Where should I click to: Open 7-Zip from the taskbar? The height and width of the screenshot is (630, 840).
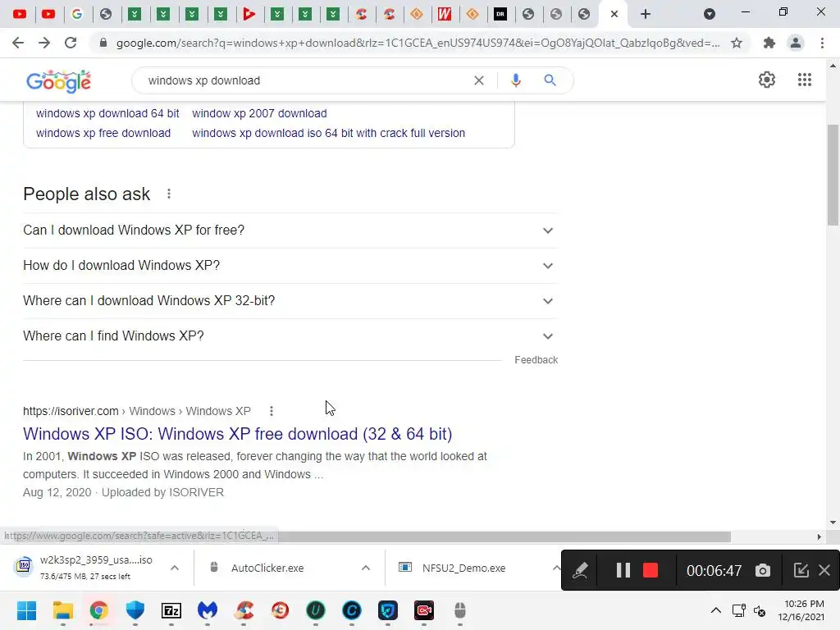point(171,610)
